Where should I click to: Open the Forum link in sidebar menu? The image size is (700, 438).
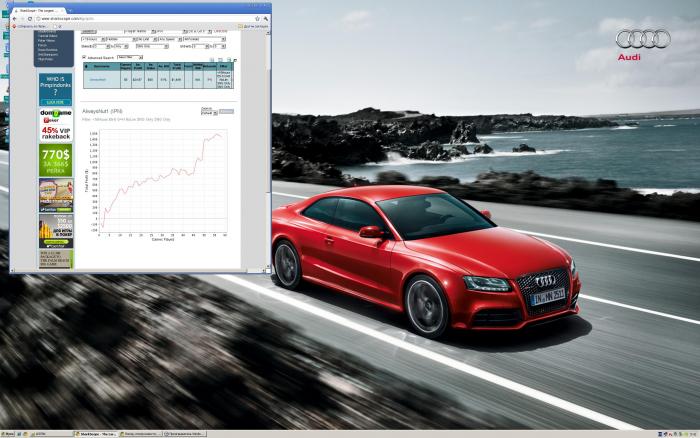point(42,45)
